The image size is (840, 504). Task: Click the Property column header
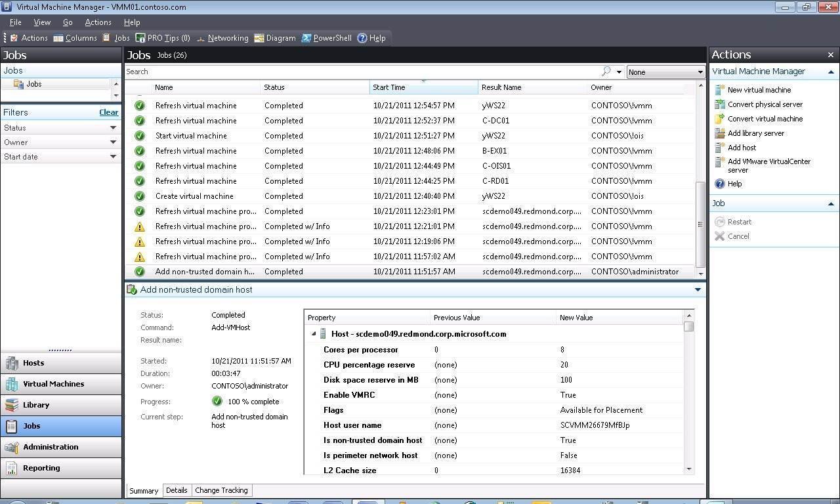point(367,318)
